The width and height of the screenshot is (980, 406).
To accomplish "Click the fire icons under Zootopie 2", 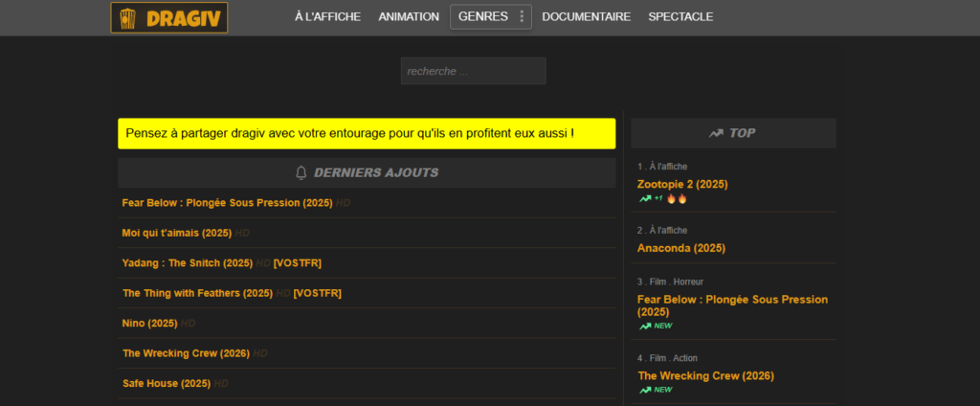I will pyautogui.click(x=677, y=199).
